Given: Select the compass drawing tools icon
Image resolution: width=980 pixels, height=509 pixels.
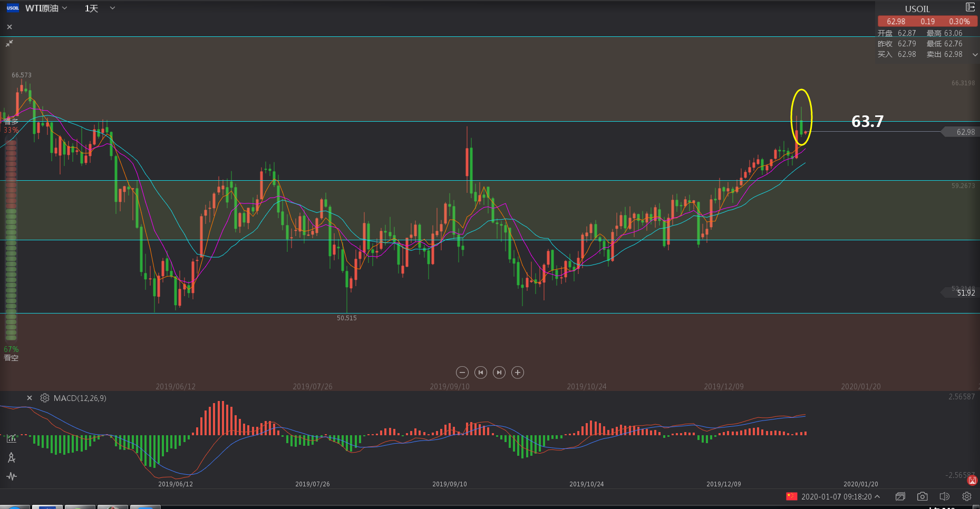Looking at the screenshot, I should 11,457.
